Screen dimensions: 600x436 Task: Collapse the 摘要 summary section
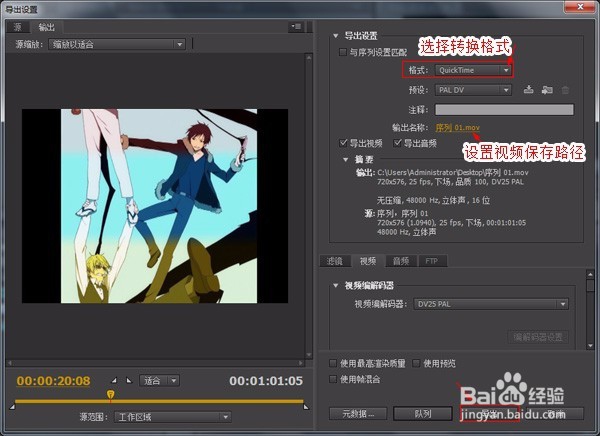tap(346, 159)
